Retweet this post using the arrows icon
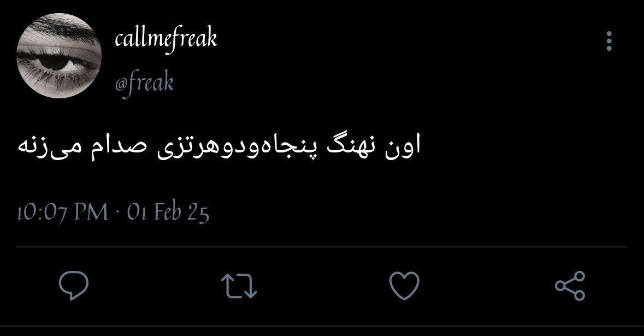 pyautogui.click(x=239, y=286)
